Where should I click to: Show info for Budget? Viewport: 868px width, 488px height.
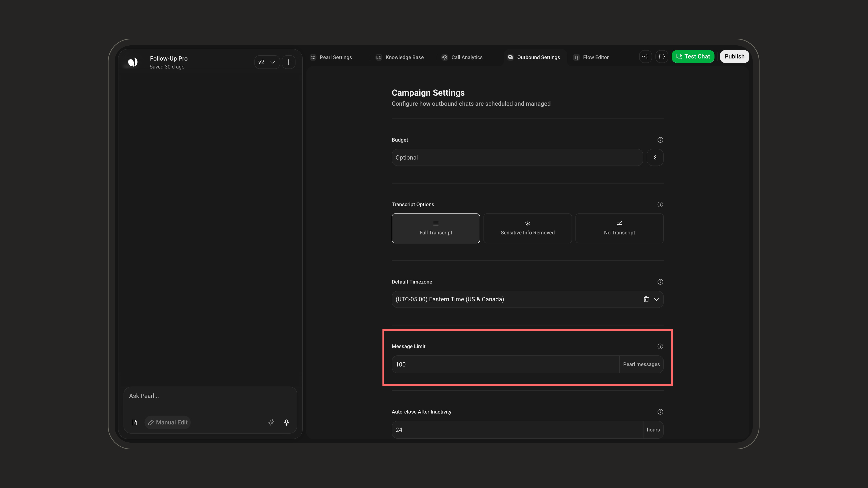[660, 140]
